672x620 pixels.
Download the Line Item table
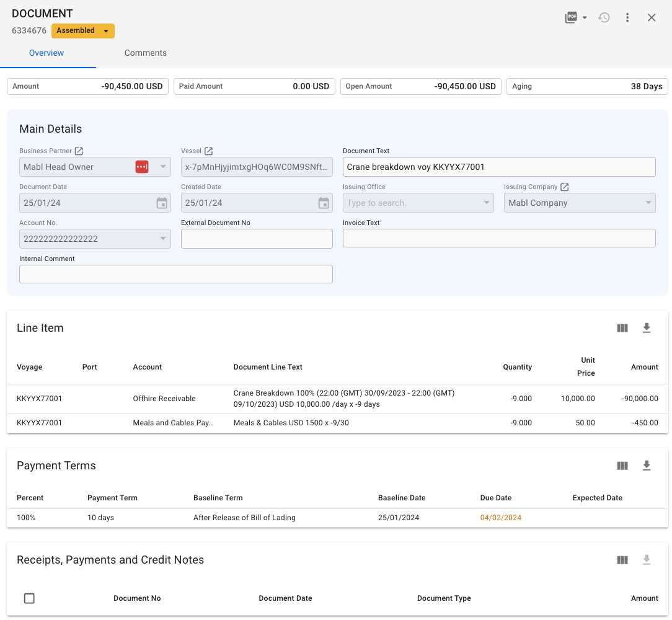647,328
